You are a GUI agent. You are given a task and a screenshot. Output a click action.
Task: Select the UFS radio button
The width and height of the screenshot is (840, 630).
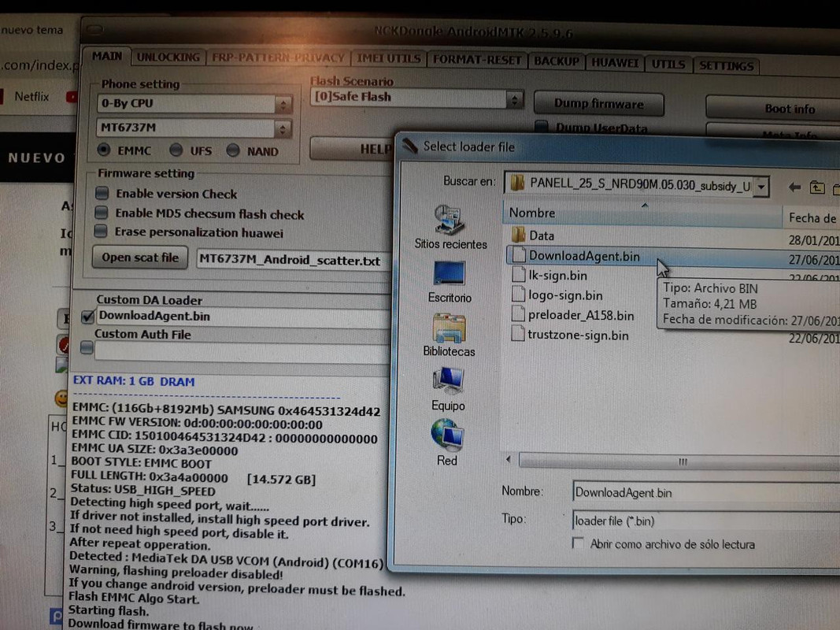[176, 150]
